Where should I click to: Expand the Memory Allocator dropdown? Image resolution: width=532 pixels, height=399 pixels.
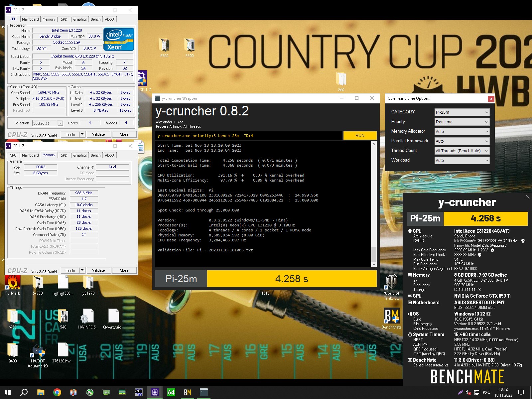click(462, 132)
